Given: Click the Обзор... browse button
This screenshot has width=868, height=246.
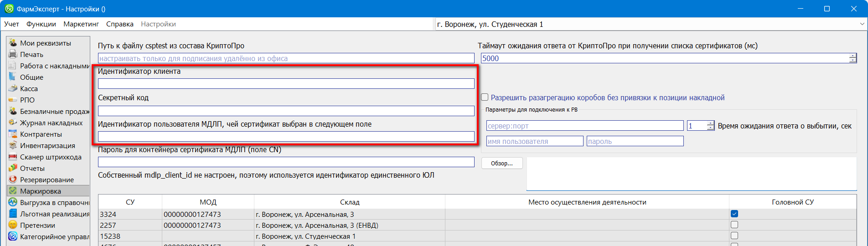Looking at the screenshot, I should pyautogui.click(x=501, y=163).
